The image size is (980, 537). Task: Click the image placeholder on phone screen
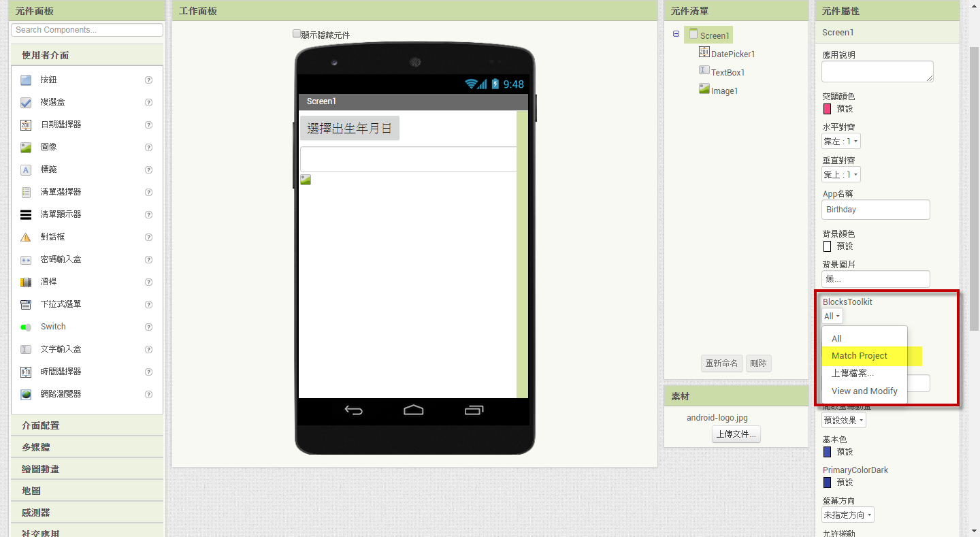[x=306, y=180]
